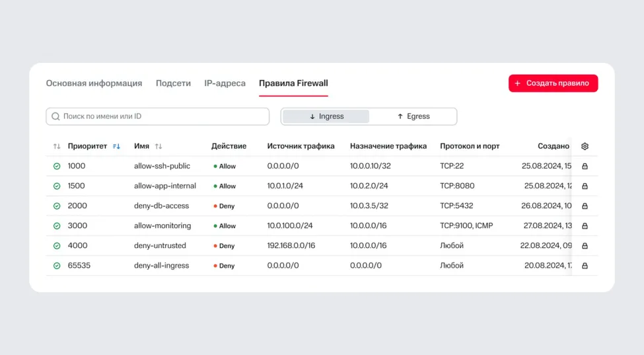Click the table settings gear icon
644x355 pixels.
[585, 146]
